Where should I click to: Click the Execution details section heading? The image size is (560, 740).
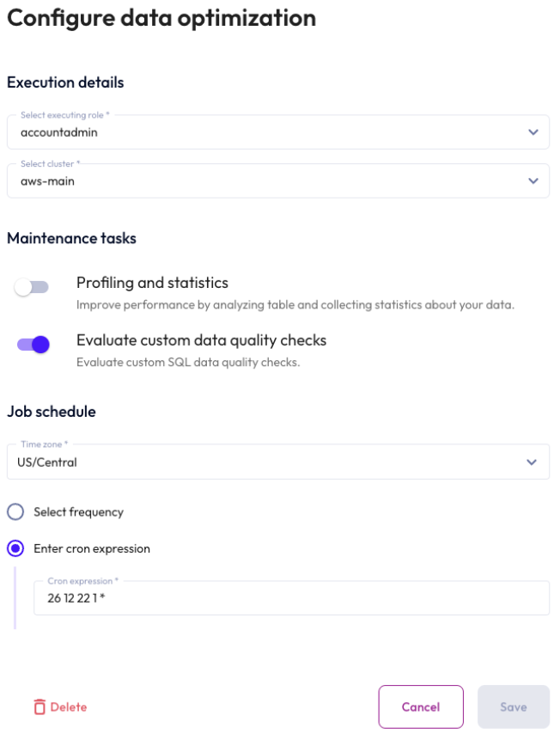point(64,83)
